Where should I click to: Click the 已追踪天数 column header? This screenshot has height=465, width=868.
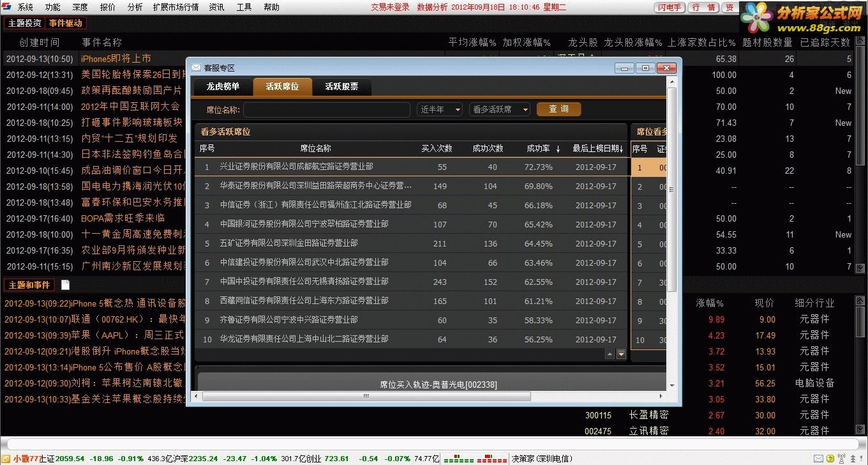[825, 42]
